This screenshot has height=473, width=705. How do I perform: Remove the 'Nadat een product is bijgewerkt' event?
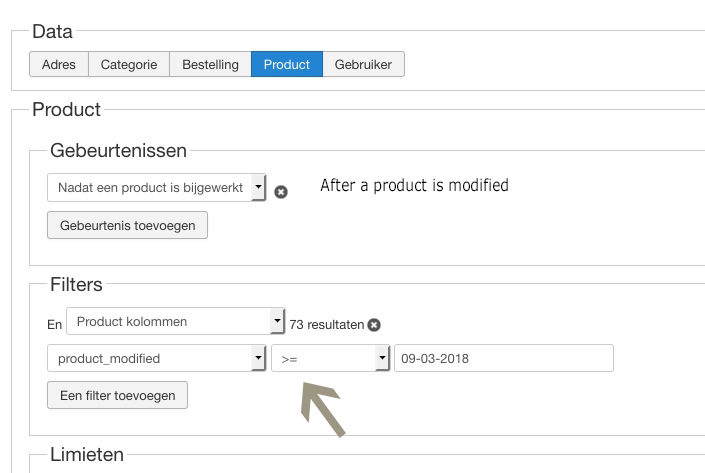coord(281,192)
